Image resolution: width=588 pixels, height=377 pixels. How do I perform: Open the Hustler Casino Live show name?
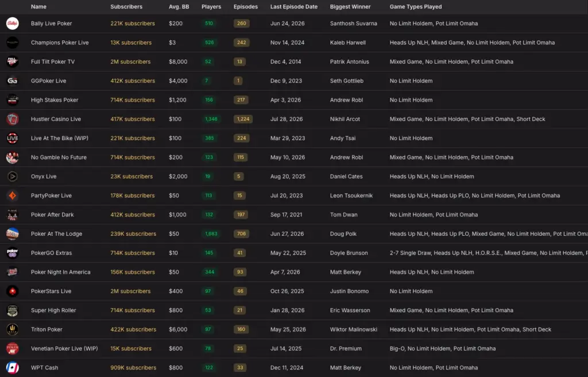coord(56,119)
